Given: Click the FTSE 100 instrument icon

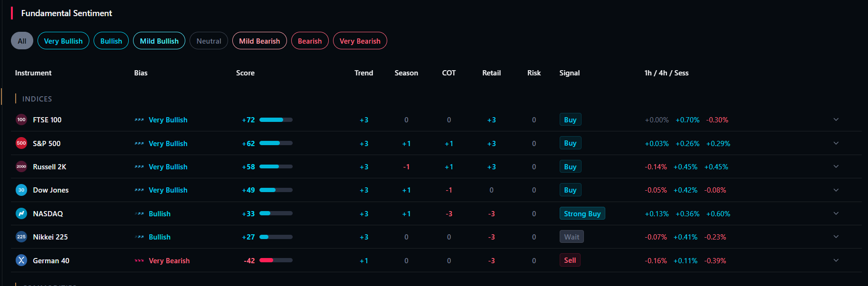Looking at the screenshot, I should click(x=21, y=120).
